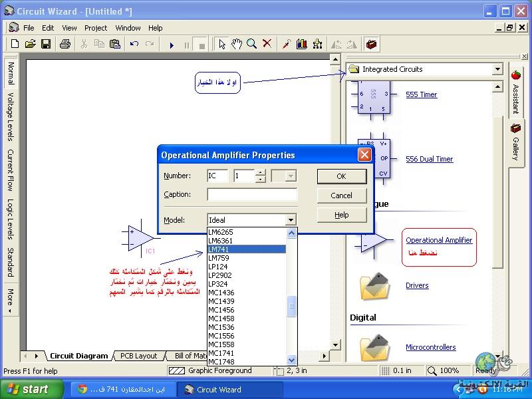The height and width of the screenshot is (399, 532).
Task: Select the Voltage Levels view tab
Action: (x=11, y=117)
